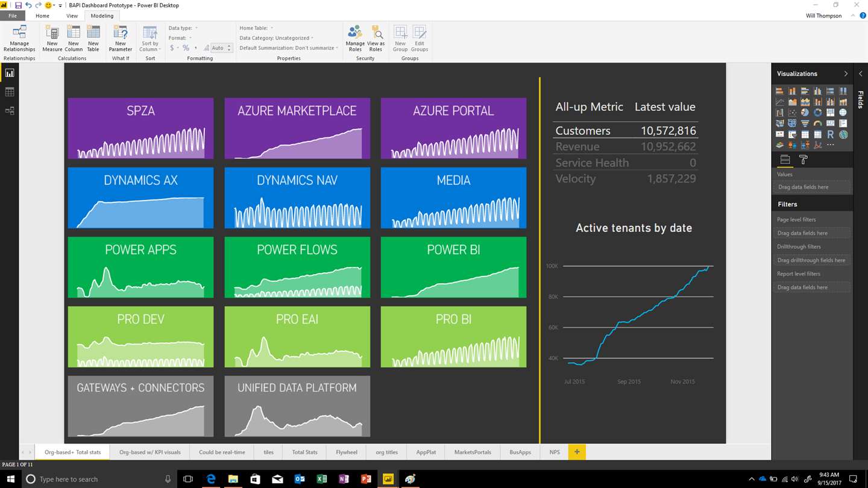Select the slicer visualization
This screenshot has height=488, width=868.
[x=793, y=134]
